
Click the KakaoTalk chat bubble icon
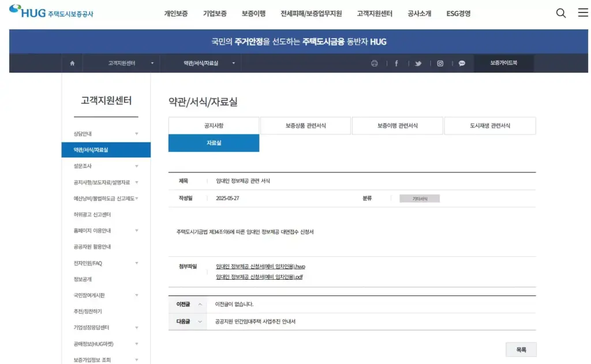click(x=461, y=63)
